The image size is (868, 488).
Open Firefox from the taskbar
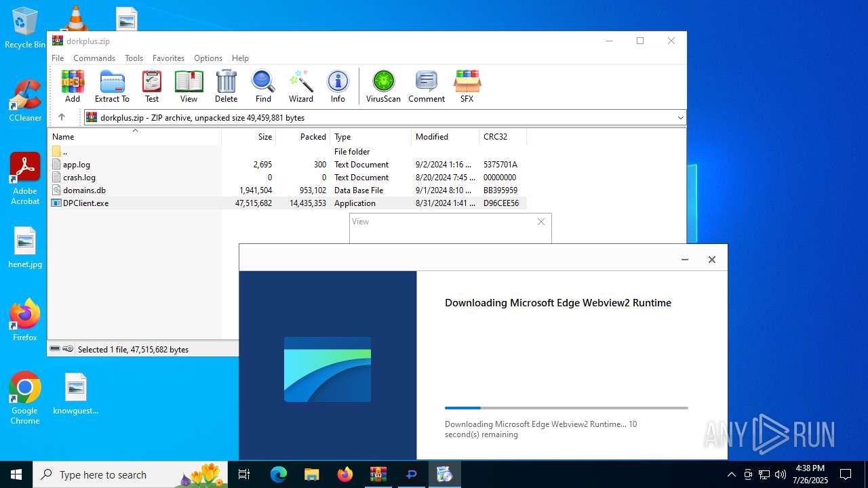(x=345, y=474)
